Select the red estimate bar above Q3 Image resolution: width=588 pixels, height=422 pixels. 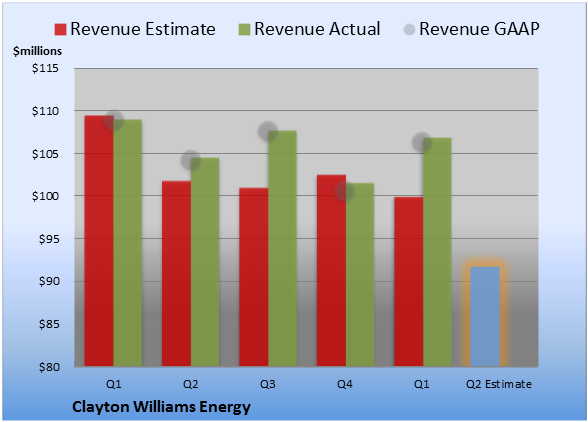pos(254,277)
